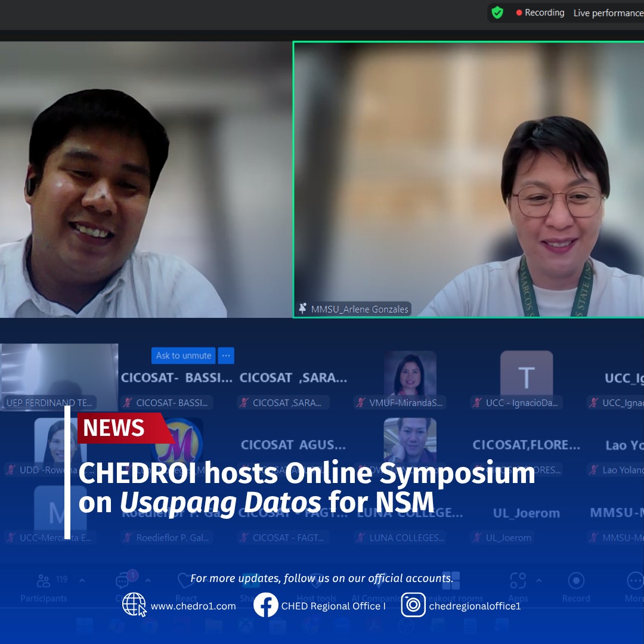Click the UCC - Ignacio participant avatar T
This screenshot has height=644, width=644.
(x=526, y=373)
